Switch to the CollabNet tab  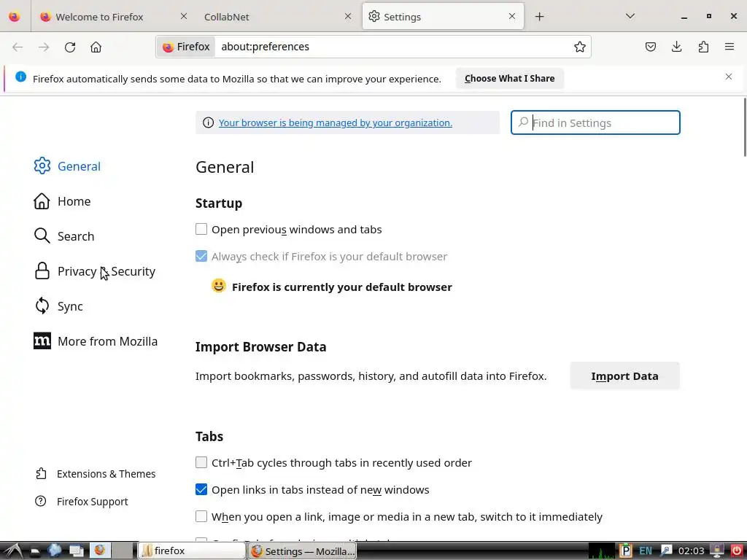coord(276,17)
